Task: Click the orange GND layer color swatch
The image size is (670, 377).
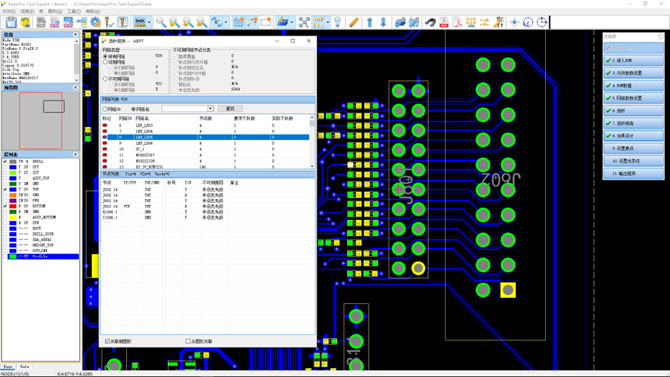Action: coord(13,195)
